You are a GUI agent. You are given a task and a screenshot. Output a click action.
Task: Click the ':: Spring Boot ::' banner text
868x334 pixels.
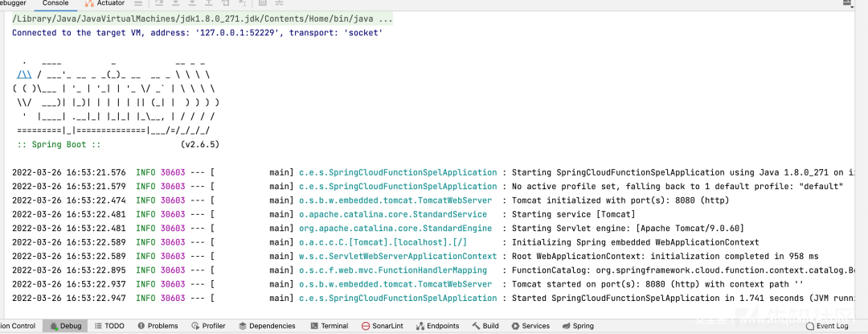(x=59, y=145)
